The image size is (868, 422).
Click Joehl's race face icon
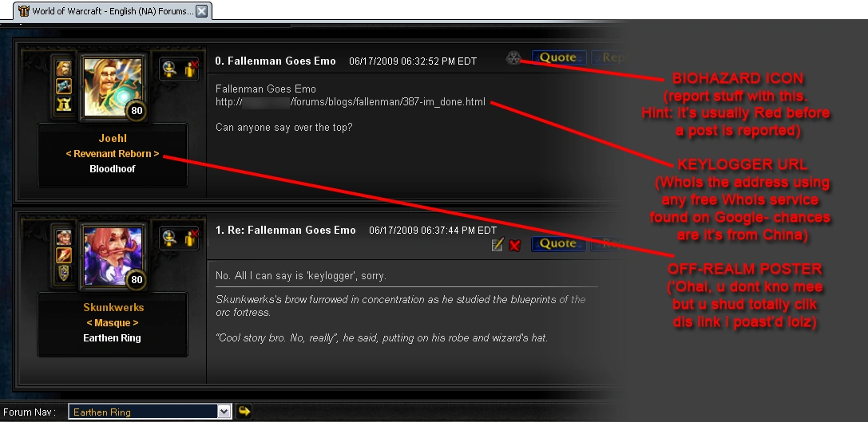pos(64,69)
